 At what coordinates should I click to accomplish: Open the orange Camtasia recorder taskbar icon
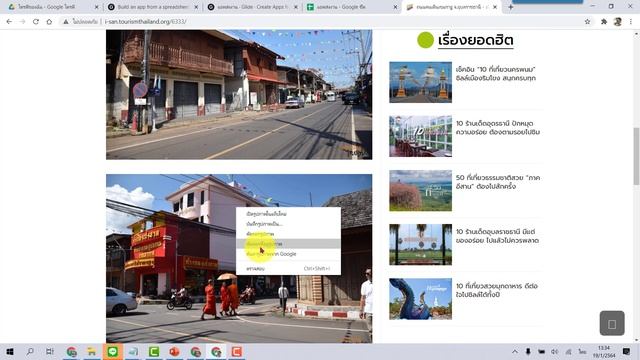coord(237,351)
